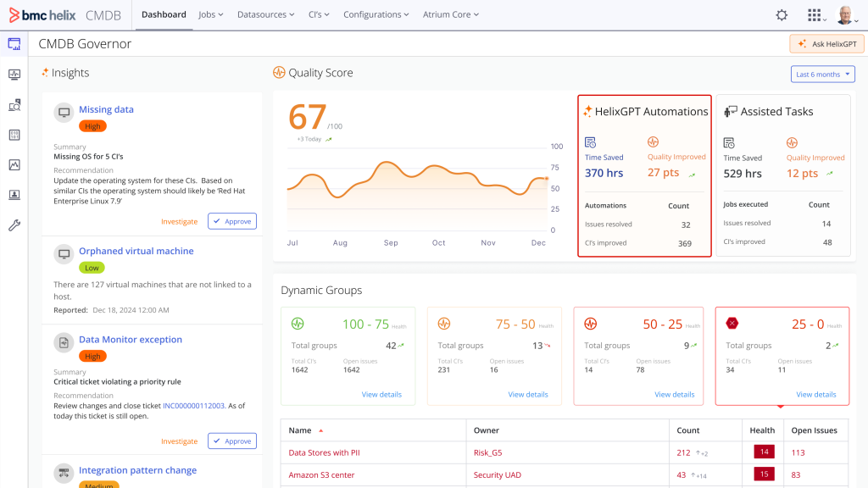868x488 pixels.
Task: Click Assisted Tasks Time Saved icon
Action: [x=729, y=143]
